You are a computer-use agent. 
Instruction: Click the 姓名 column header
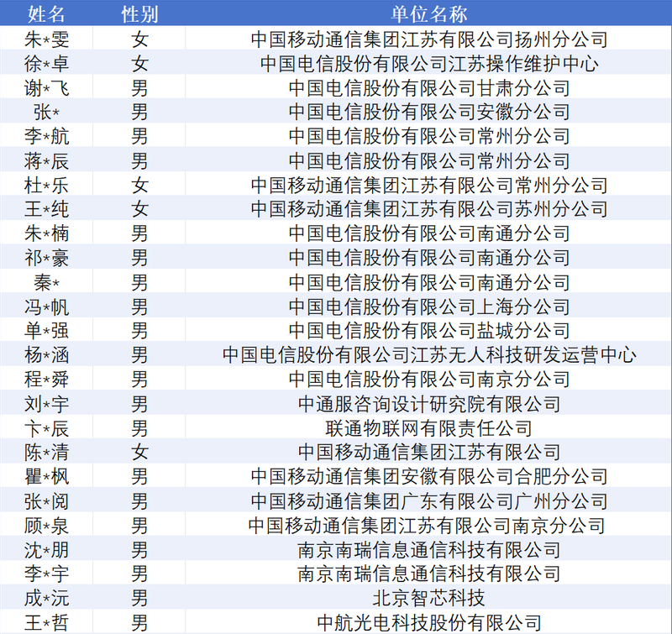47,14
